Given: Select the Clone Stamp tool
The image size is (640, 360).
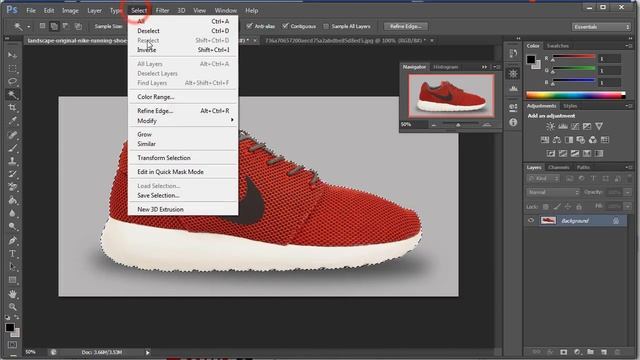Looking at the screenshot, I should (12, 161).
